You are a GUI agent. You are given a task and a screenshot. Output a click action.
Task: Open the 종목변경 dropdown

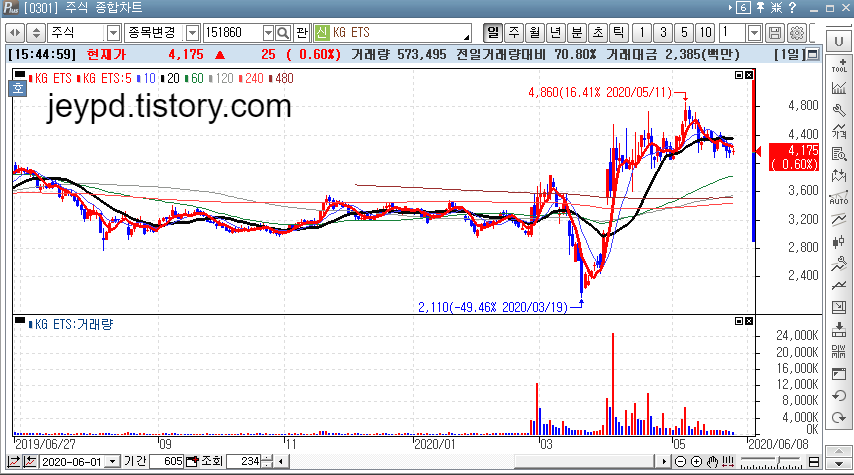tap(192, 33)
